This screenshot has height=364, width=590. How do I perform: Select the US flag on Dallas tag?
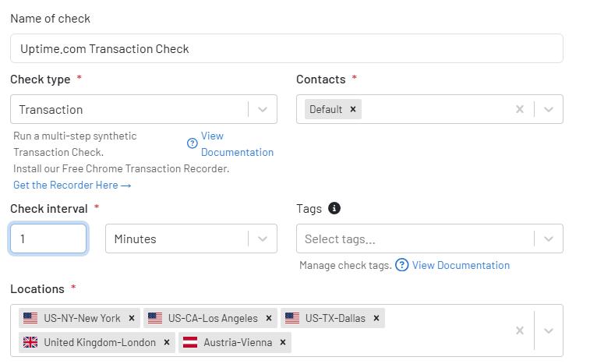click(292, 318)
